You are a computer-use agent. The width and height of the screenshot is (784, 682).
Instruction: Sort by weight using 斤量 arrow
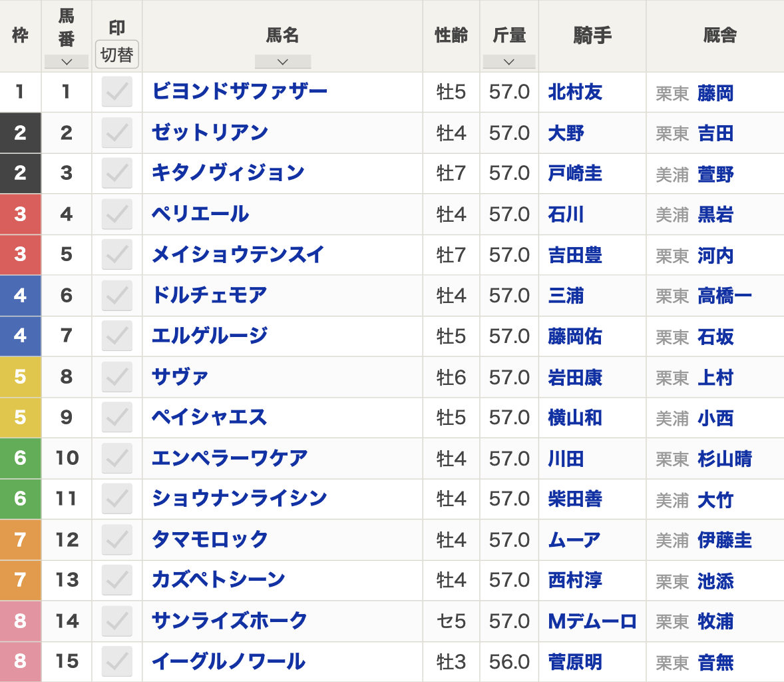click(509, 61)
